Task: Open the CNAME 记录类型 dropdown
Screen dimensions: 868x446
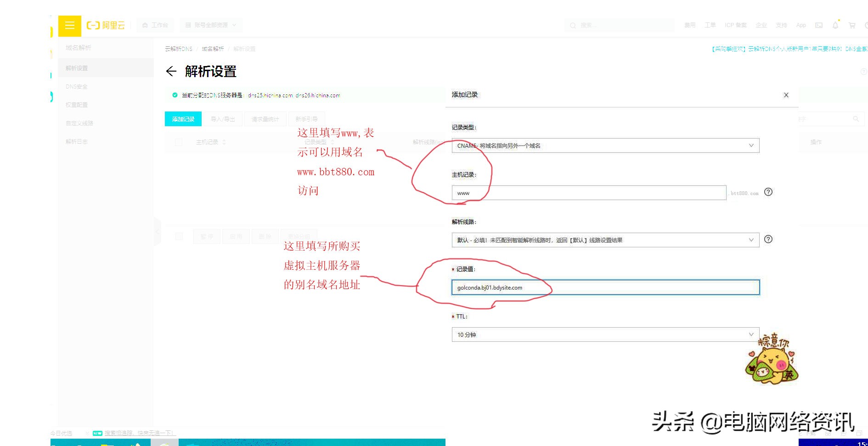Action: (x=604, y=145)
